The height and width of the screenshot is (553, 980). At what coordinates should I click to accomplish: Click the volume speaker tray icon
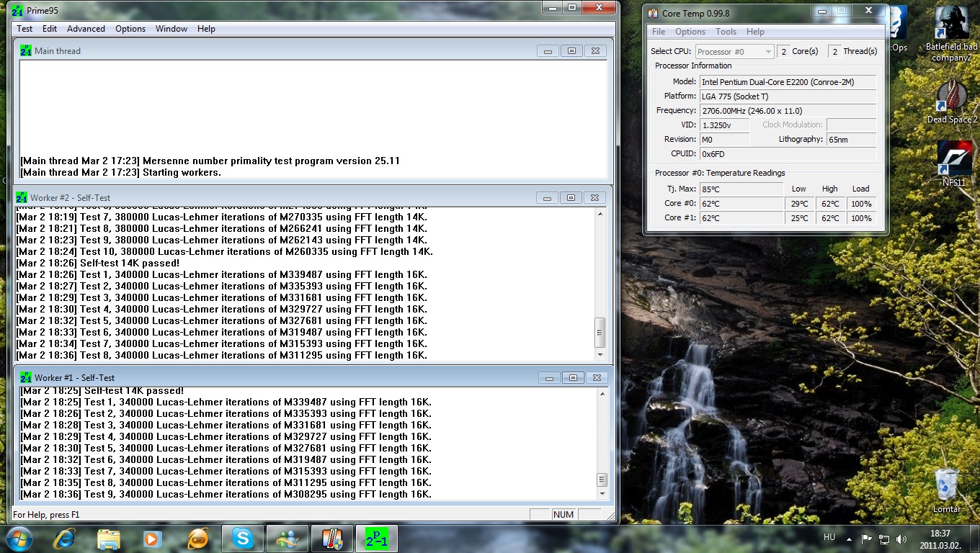(901, 539)
